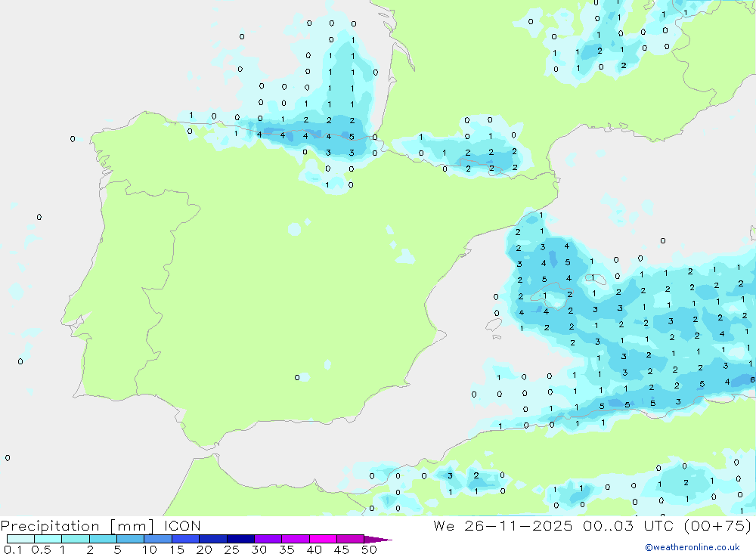
Task: Click the above-50 mm arrow tip on legend
Action: click(378, 540)
